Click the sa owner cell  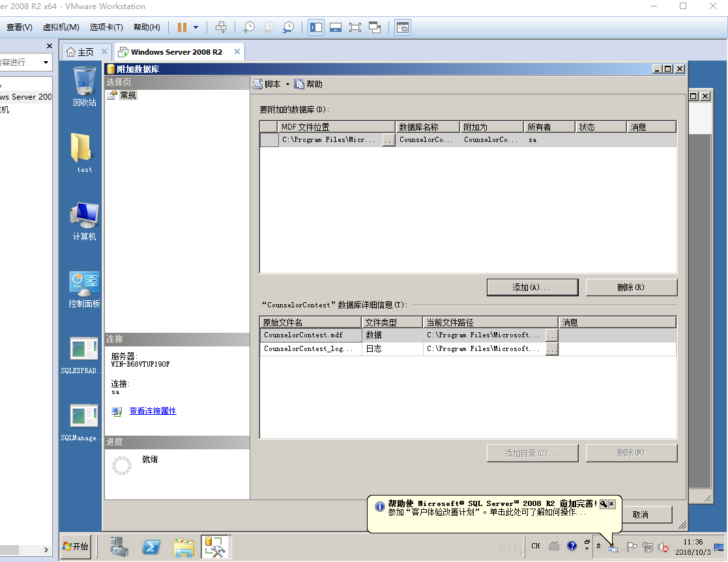[549, 140]
